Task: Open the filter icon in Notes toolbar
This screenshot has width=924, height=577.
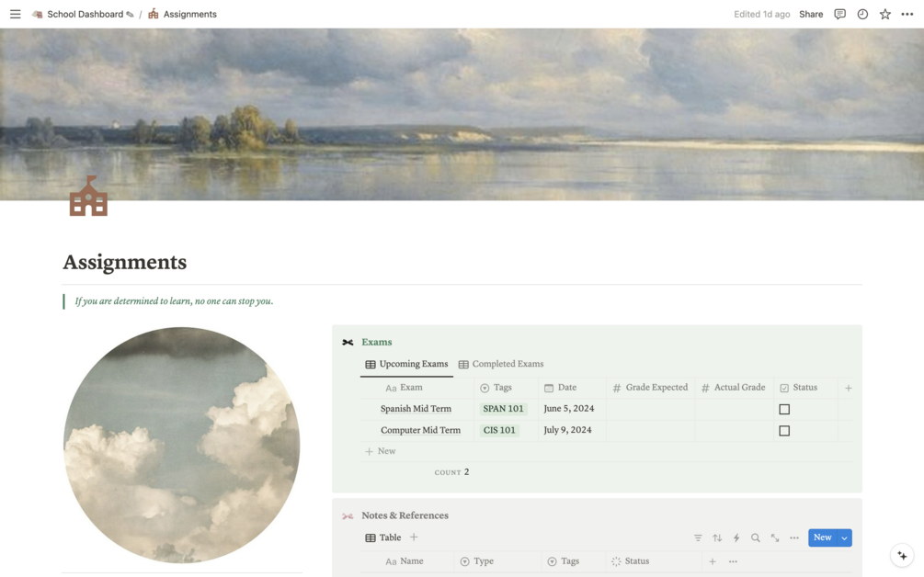Action: 698,537
